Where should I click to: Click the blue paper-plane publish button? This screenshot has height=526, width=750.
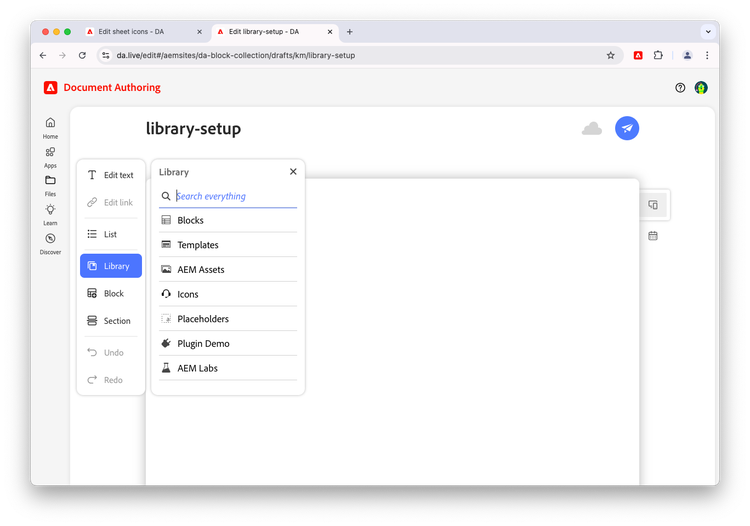coord(627,128)
